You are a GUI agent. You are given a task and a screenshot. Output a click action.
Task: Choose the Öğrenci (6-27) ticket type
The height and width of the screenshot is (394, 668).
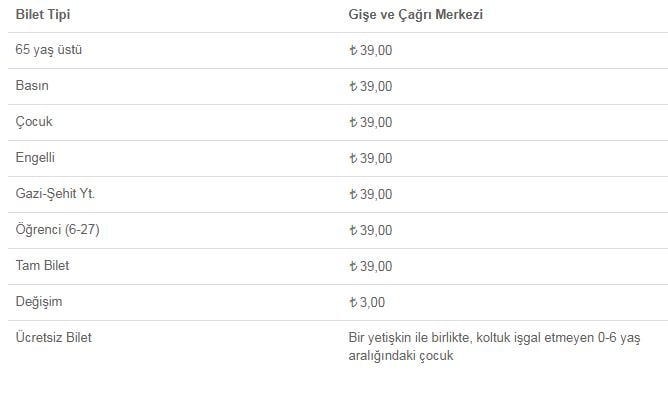(58, 230)
